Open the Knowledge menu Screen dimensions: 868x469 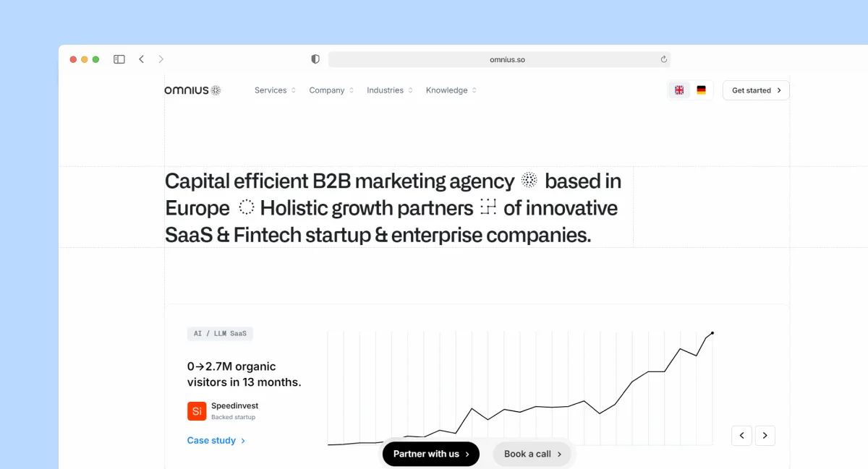(451, 90)
